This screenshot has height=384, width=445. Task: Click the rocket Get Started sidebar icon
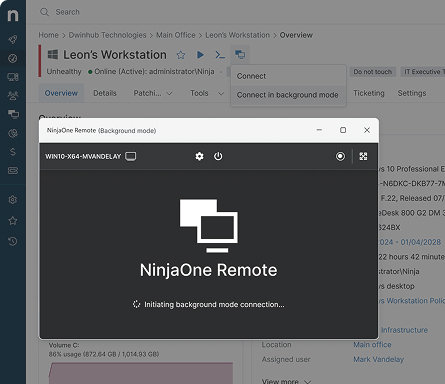coord(13,40)
